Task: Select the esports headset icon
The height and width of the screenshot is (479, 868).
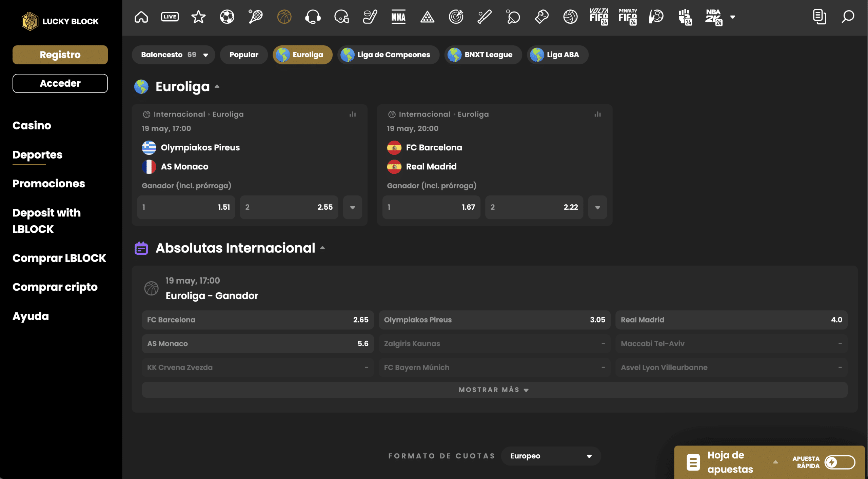Action: coord(313,17)
